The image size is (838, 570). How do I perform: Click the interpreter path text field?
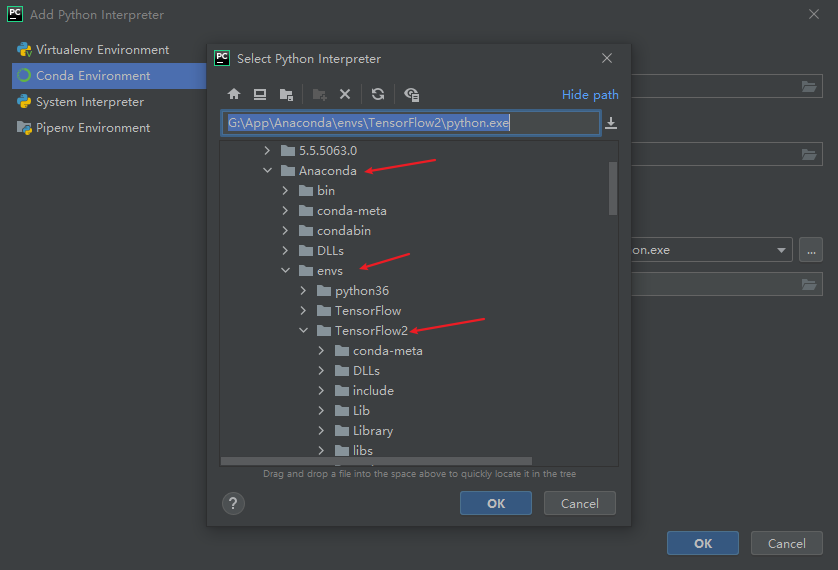coord(410,123)
